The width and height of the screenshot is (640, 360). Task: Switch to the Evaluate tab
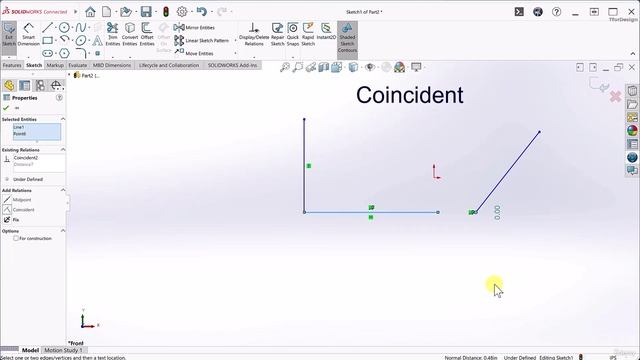pyautogui.click(x=78, y=65)
